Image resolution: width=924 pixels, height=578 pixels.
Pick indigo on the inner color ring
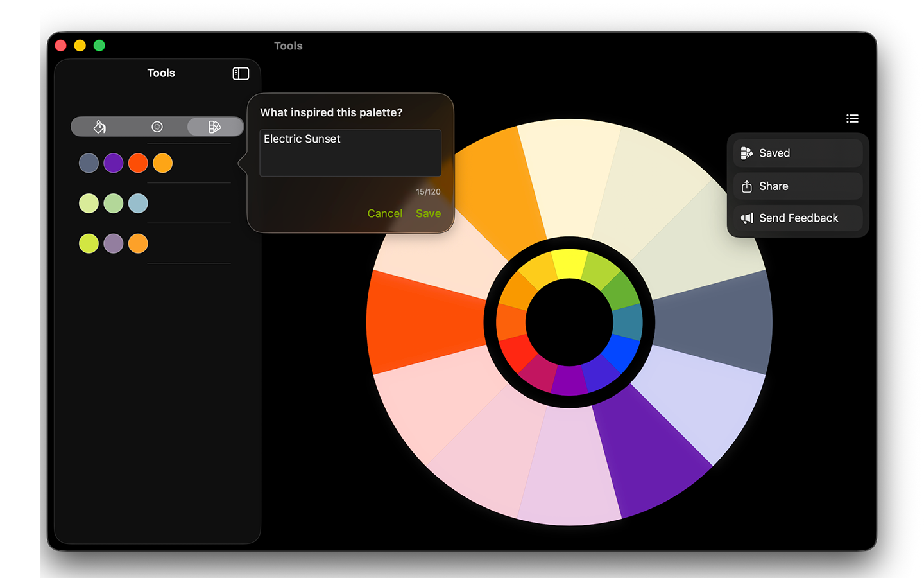point(599,373)
